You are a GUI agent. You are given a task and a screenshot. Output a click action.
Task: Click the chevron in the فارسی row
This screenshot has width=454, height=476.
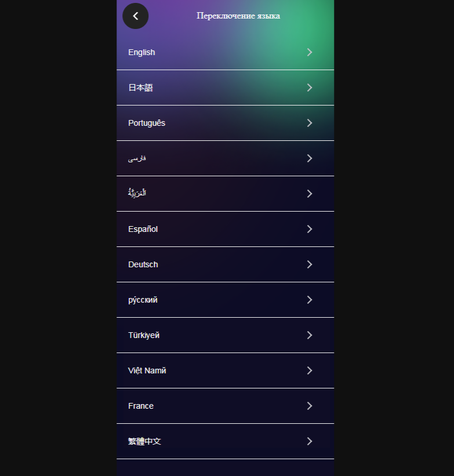coord(310,158)
